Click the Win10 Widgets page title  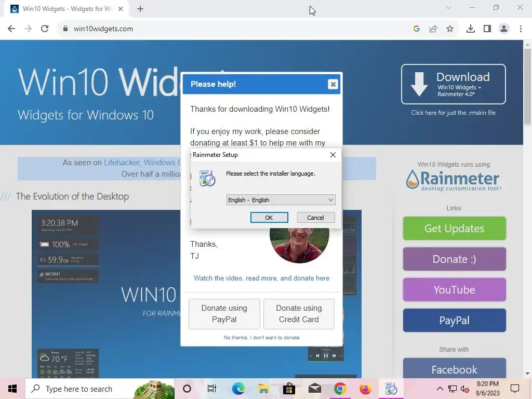[99, 82]
